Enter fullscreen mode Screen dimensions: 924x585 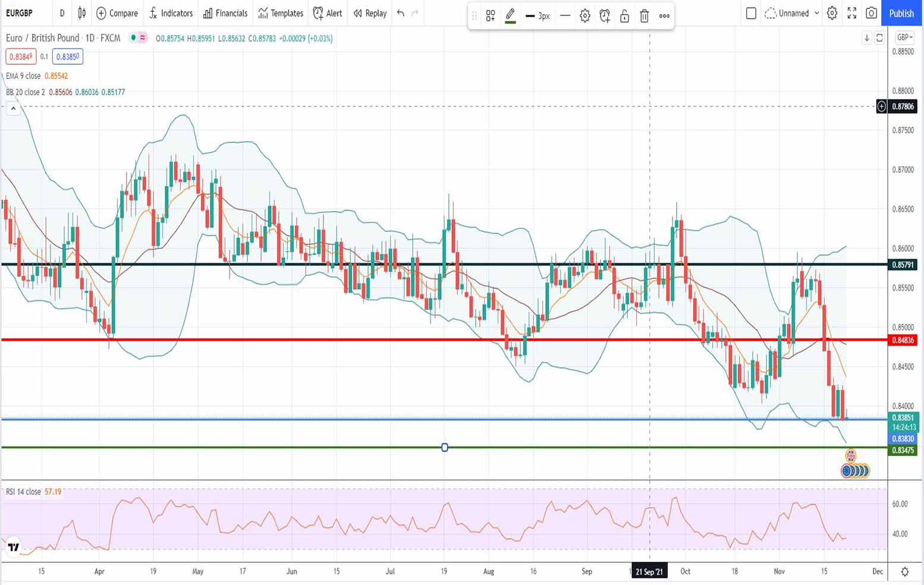[851, 13]
